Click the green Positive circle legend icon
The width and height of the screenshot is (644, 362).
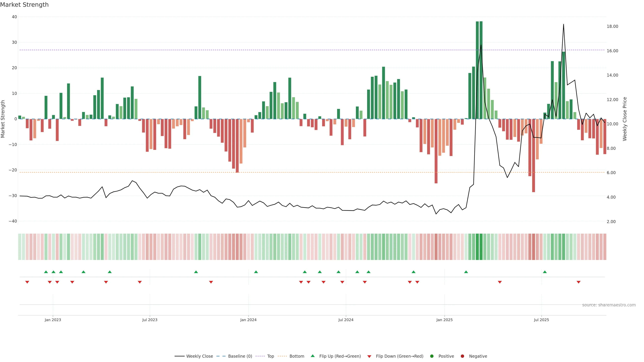coord(432,356)
